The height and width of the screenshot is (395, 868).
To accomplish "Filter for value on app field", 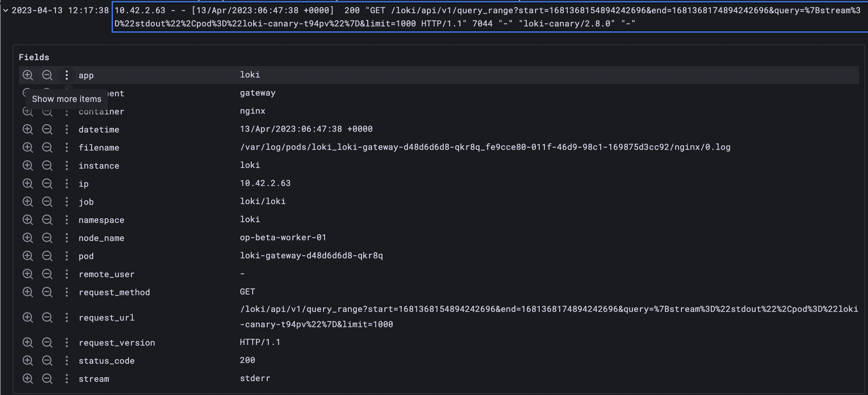I will pyautogui.click(x=27, y=75).
